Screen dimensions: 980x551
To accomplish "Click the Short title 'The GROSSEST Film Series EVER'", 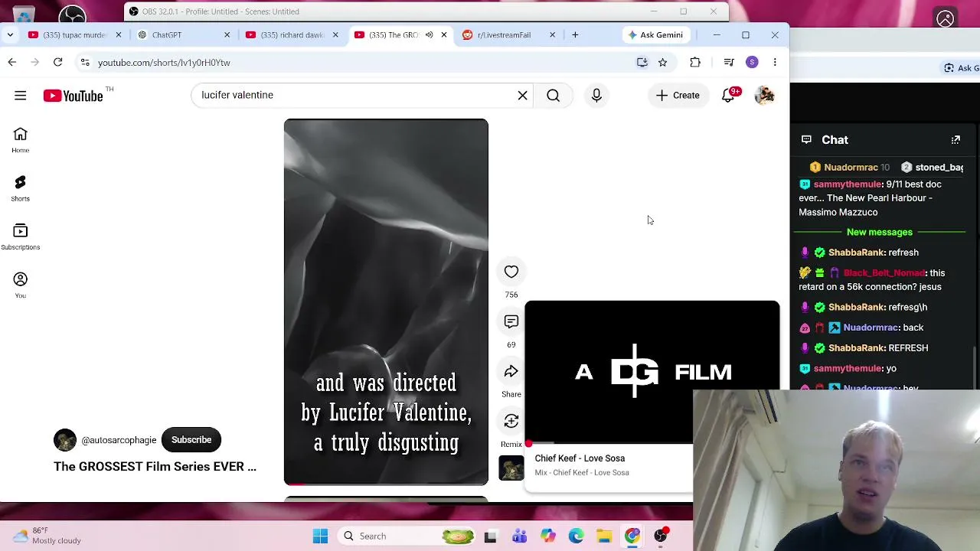I will pos(155,467).
